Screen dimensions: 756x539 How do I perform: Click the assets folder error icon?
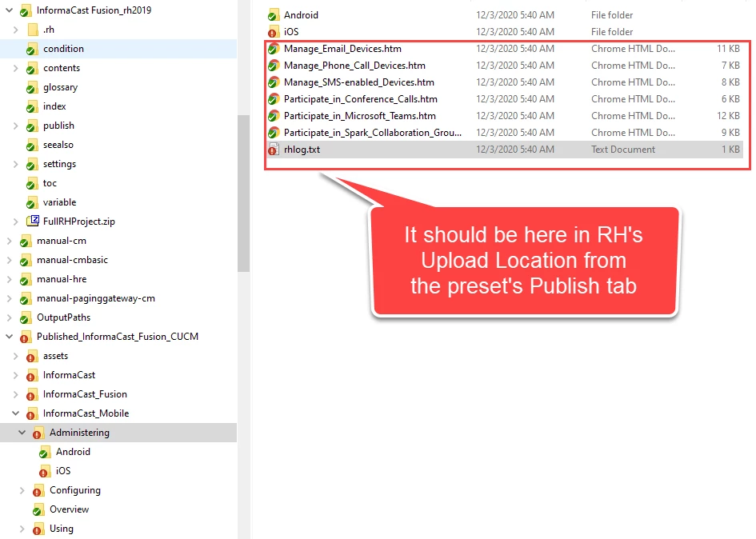tap(32, 357)
